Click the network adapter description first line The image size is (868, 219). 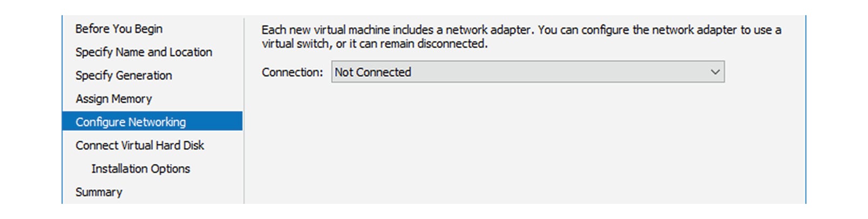(x=521, y=30)
